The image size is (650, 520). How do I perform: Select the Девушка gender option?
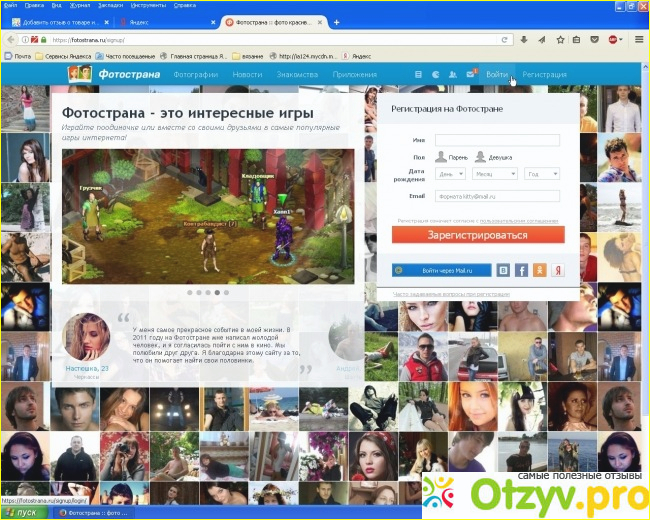pos(493,157)
